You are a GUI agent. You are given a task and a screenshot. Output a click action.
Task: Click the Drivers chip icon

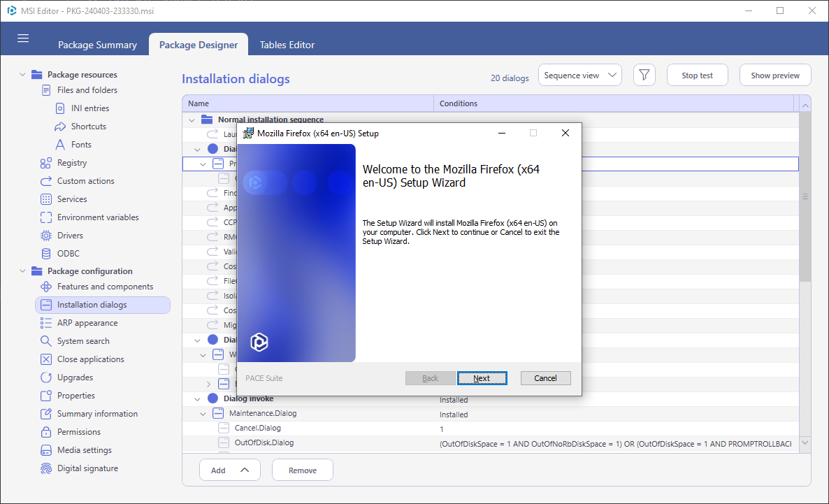point(46,236)
